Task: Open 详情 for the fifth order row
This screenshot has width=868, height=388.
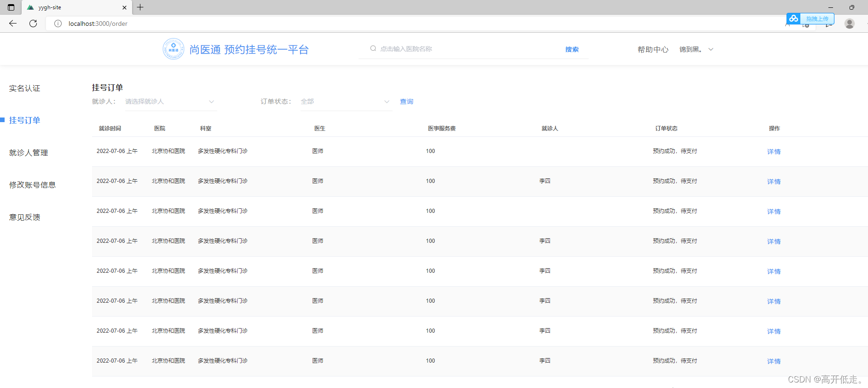Action: point(774,271)
